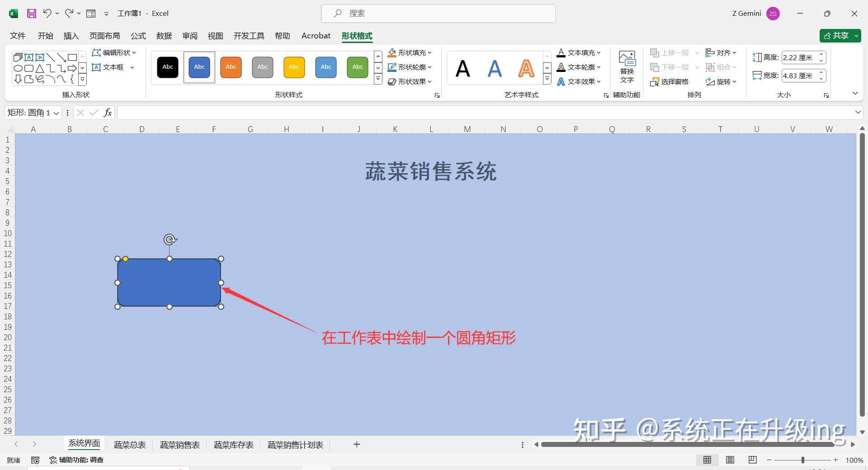Select the plain rectangle shape

pos(72,57)
